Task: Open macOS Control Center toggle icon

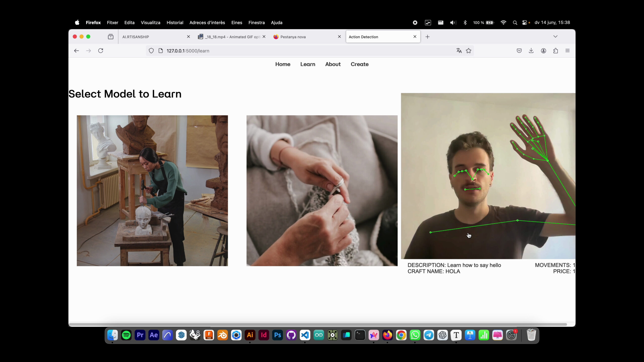Action: (525, 23)
